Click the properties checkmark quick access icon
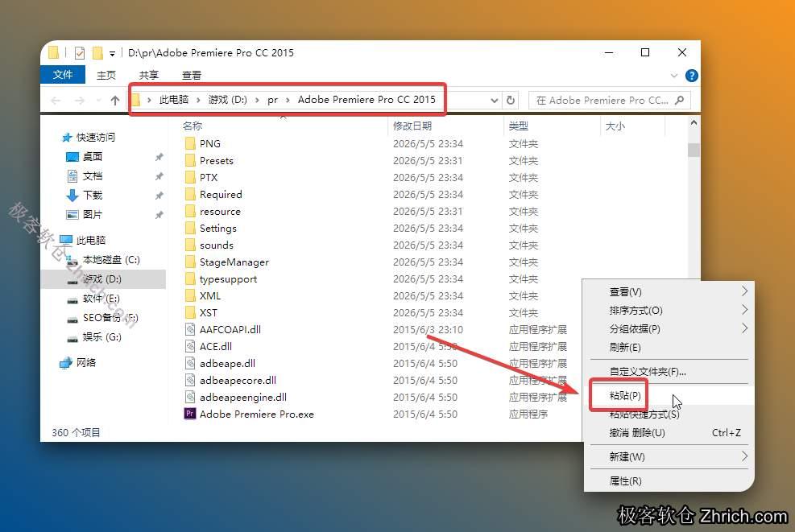795x532 pixels. pyautogui.click(x=80, y=52)
